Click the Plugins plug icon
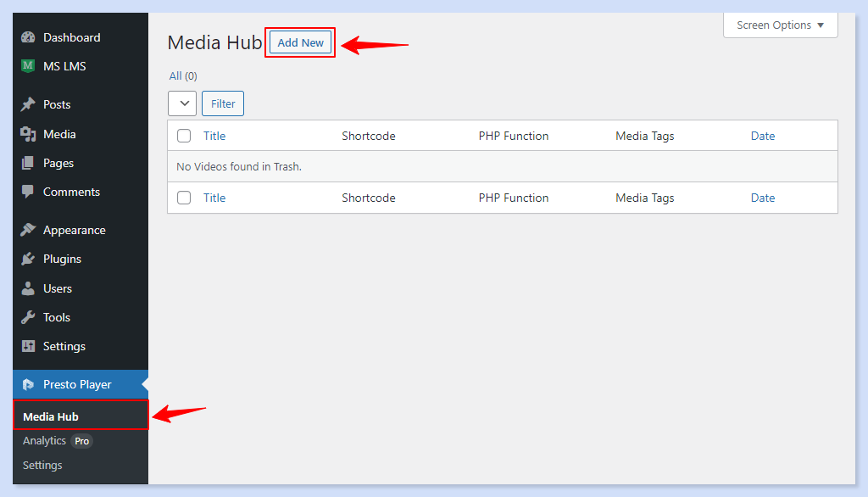The width and height of the screenshot is (868, 497). [x=28, y=259]
